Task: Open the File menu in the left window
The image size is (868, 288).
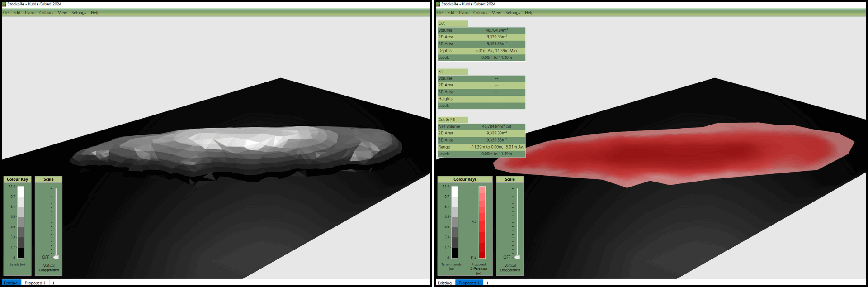Action: [5, 13]
